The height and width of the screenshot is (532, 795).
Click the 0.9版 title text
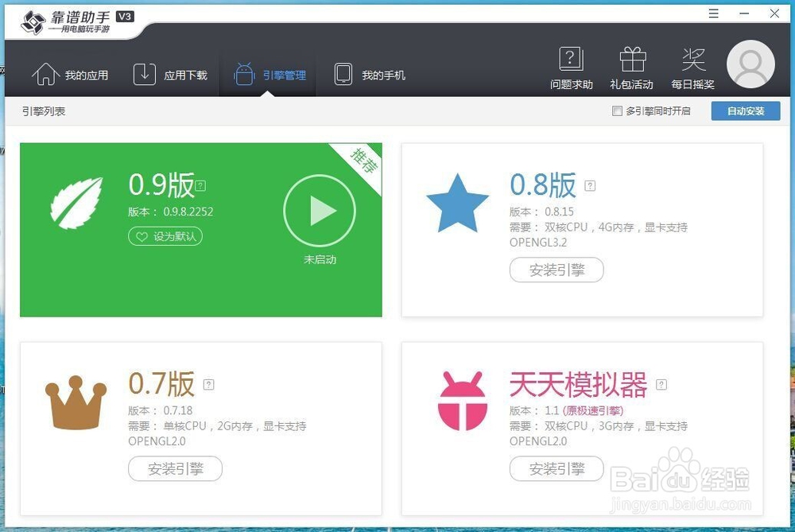click(x=161, y=185)
